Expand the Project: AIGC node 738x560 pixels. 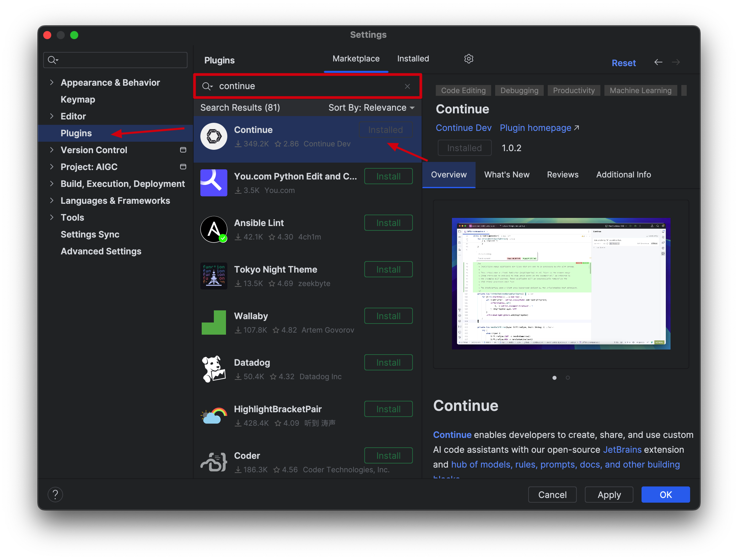tap(52, 167)
